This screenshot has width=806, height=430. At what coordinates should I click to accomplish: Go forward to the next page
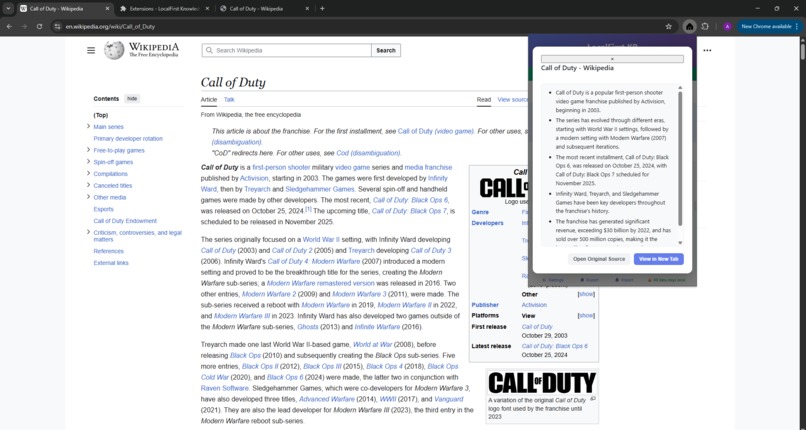tap(24, 26)
